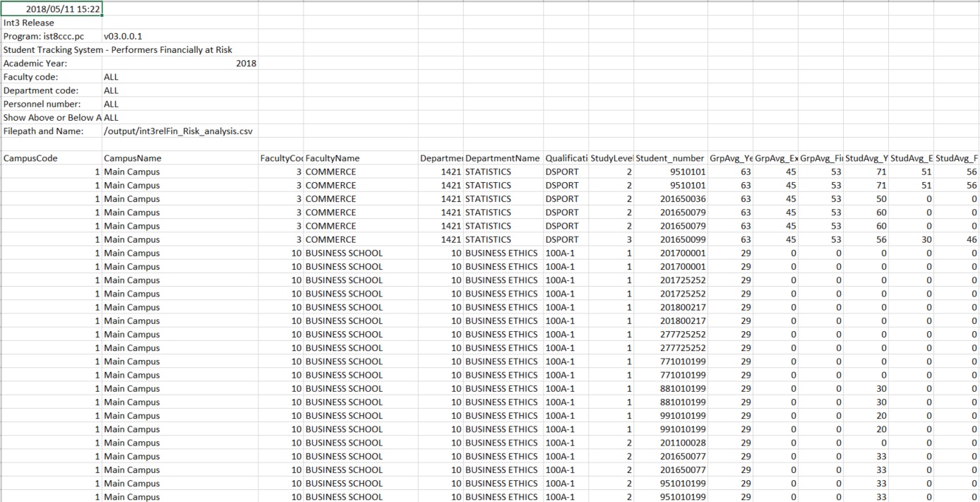Screen dimensions: 980x502
Task: Click the Academic Year value 2018
Action: pyautogui.click(x=246, y=64)
